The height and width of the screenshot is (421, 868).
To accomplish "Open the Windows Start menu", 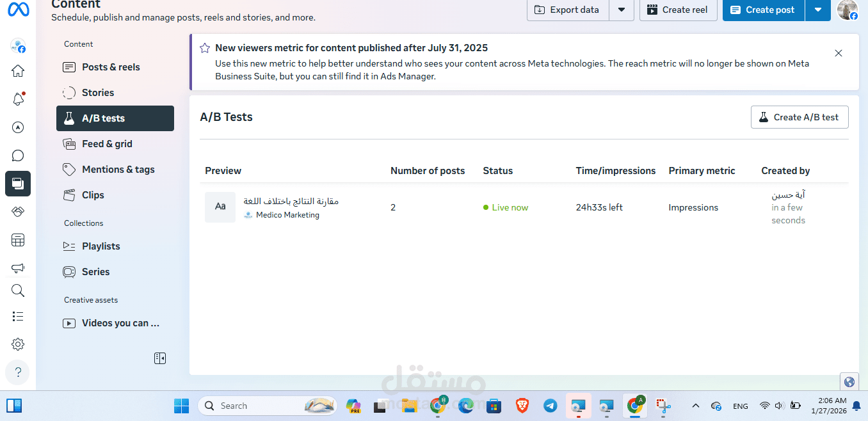I will pos(181,406).
